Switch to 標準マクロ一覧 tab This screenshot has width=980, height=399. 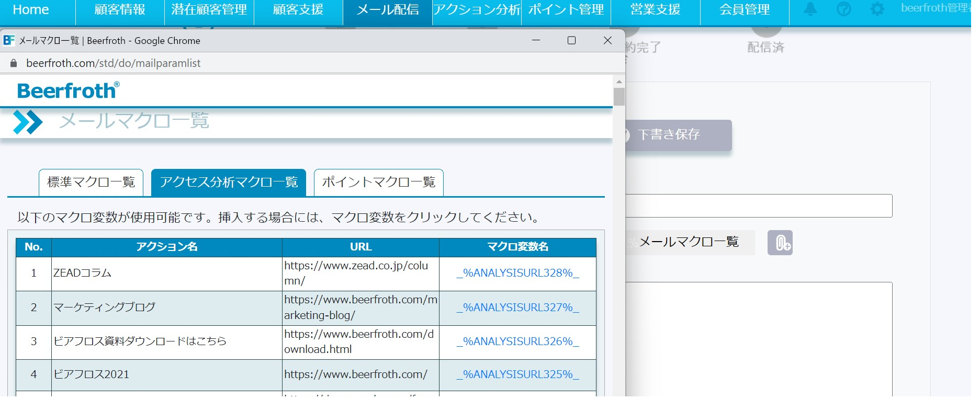point(91,182)
